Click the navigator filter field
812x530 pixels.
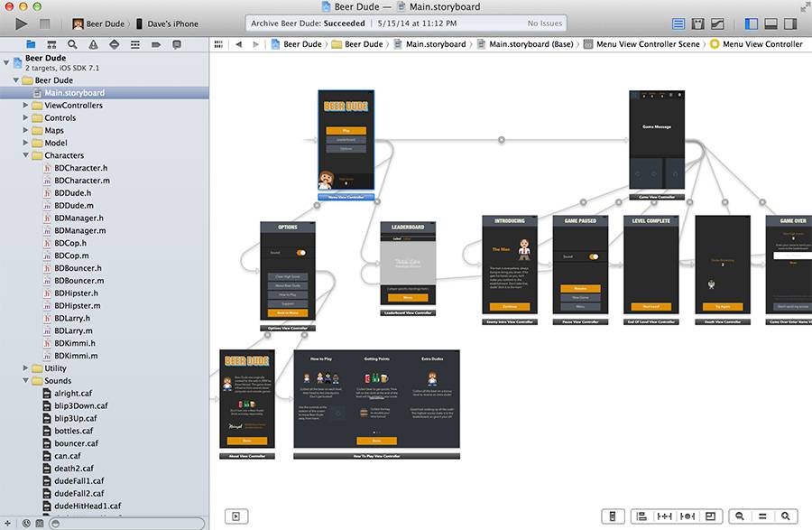click(x=127, y=524)
